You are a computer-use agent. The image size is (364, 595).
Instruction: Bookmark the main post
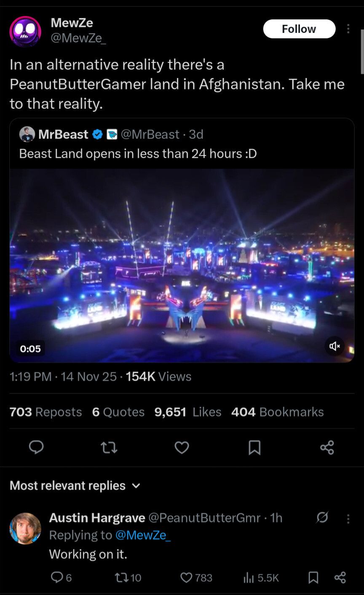tap(254, 447)
